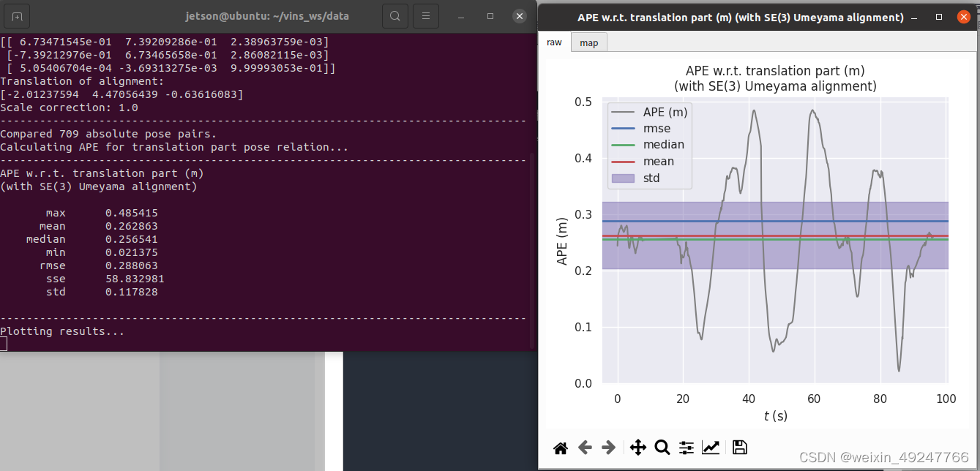The image size is (980, 471).
Task: Close the terminal window
Action: tap(519, 16)
